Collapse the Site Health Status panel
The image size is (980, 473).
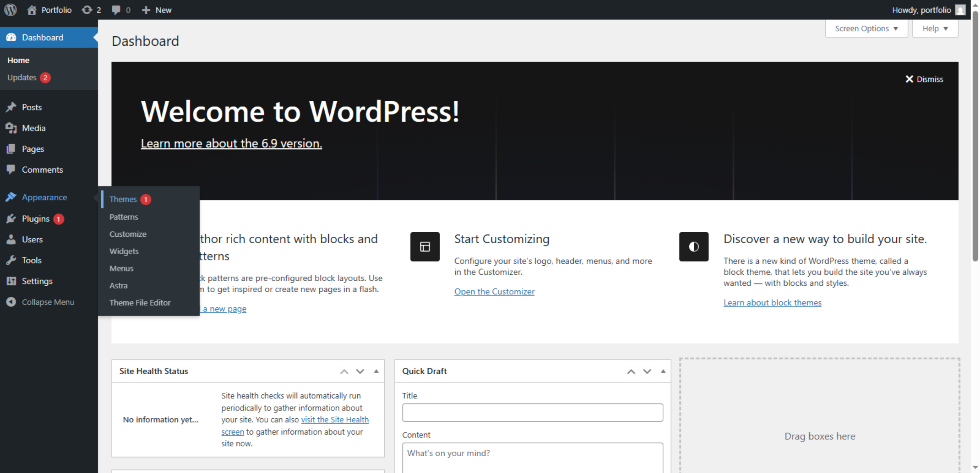click(376, 371)
